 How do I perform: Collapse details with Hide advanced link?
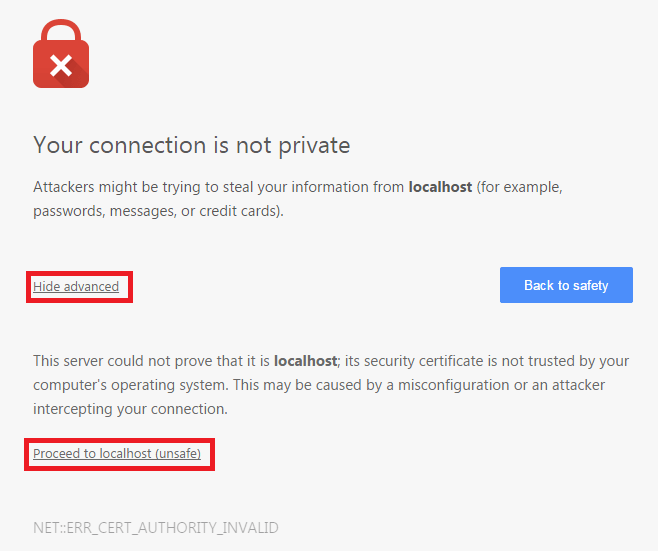(x=76, y=287)
